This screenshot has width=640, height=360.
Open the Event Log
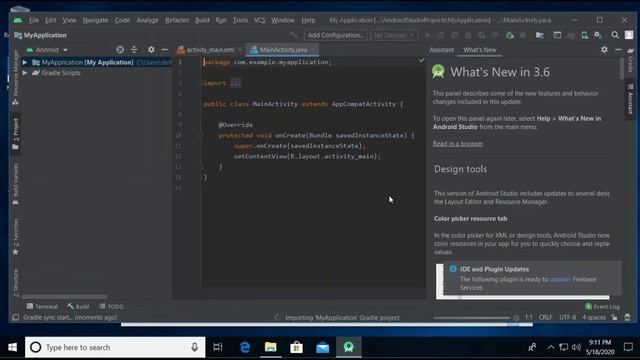click(x=602, y=307)
